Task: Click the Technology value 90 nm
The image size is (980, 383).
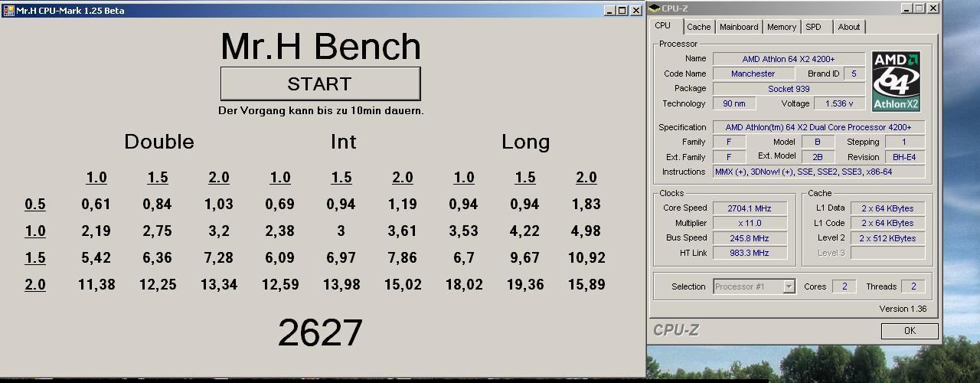Action: pyautogui.click(x=734, y=103)
